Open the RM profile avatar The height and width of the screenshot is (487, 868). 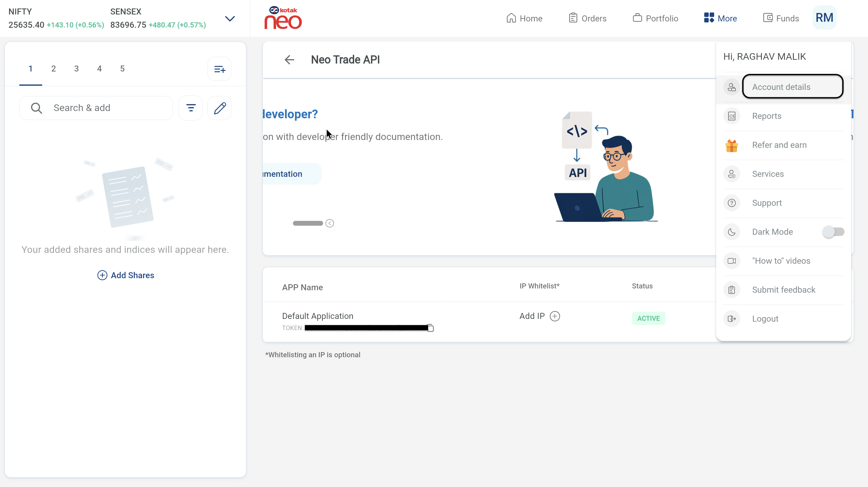click(824, 18)
